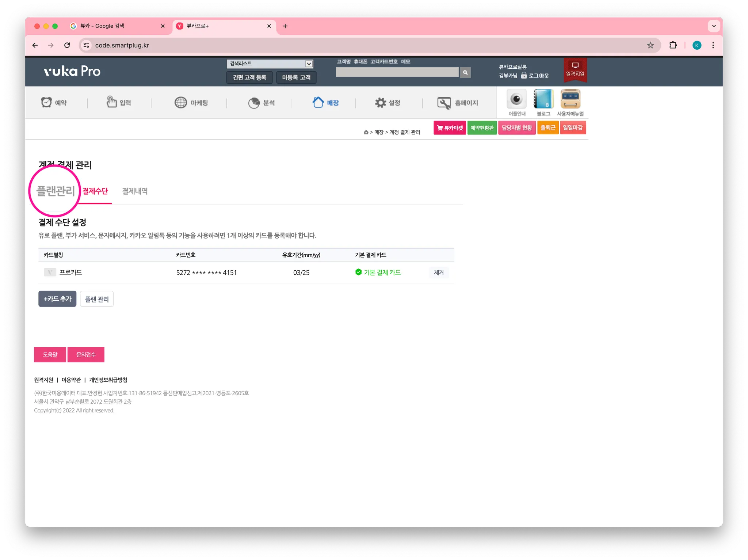748x560 pixels.
Task: Switch to the 플랜관리 tab
Action: pyautogui.click(x=56, y=191)
